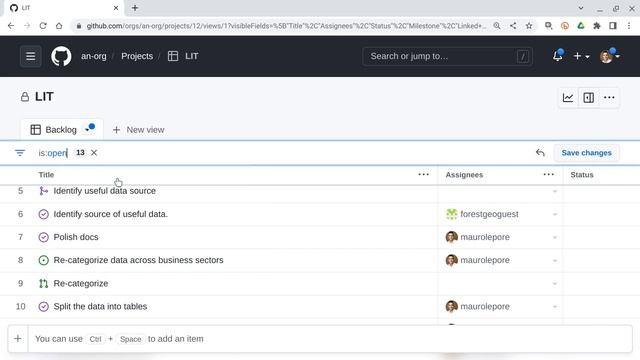The height and width of the screenshot is (360, 640).
Task: Open Re-categorize data across business sectors
Action: point(138,260)
